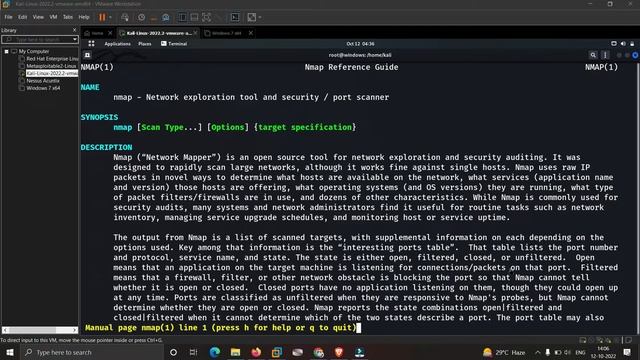The image size is (640, 360).
Task: Open the power options dropdown beside the pause button
Action: 110,17
